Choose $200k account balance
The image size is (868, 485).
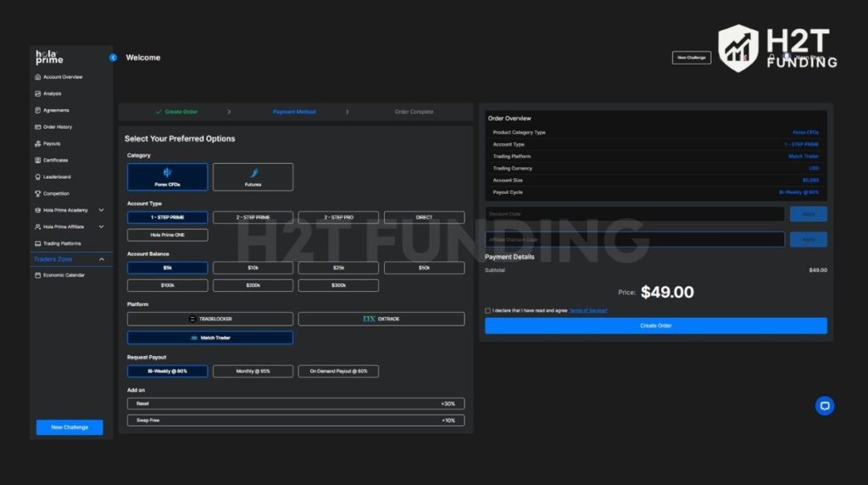253,285
